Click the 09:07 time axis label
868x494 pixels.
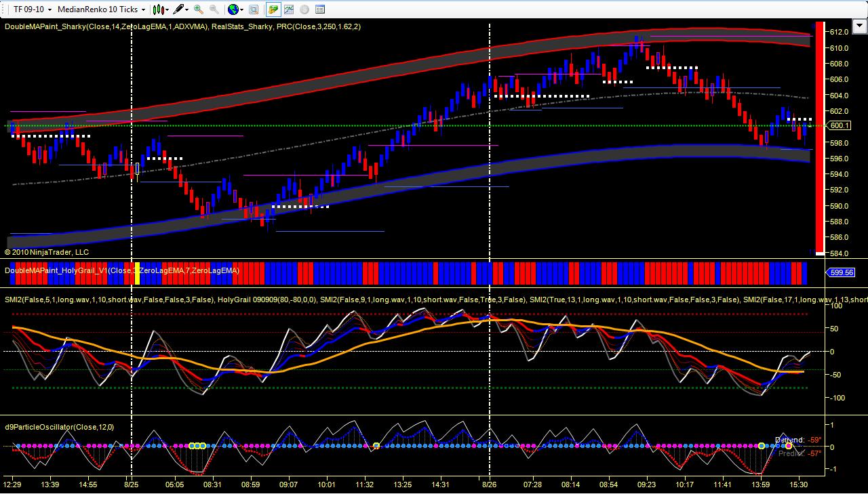[x=288, y=485]
